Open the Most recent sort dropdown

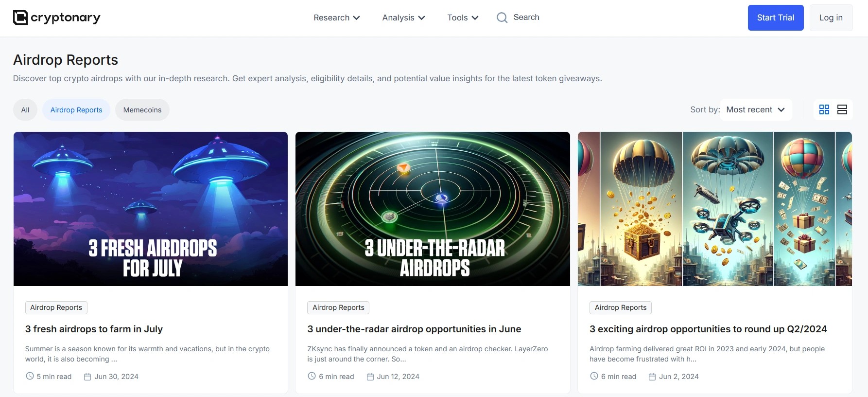pyautogui.click(x=756, y=109)
